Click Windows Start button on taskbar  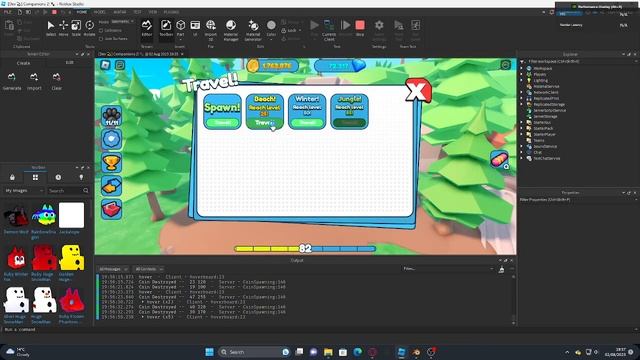click(x=209, y=352)
